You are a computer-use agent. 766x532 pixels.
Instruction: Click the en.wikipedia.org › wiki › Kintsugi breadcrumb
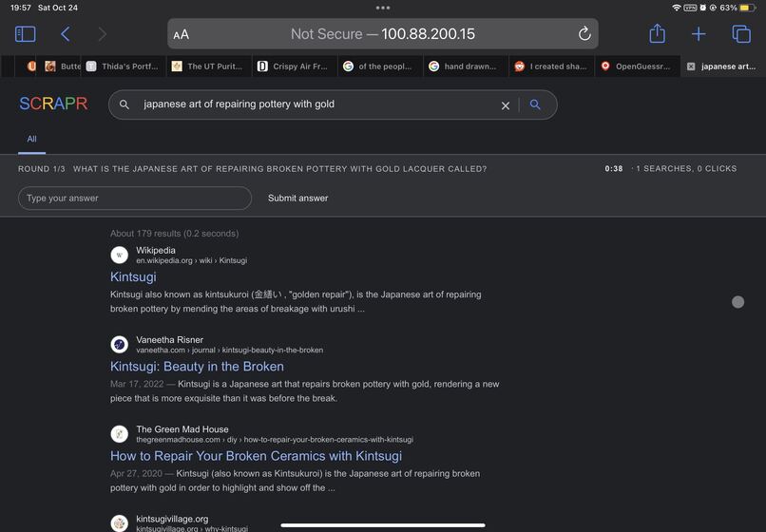pos(192,260)
